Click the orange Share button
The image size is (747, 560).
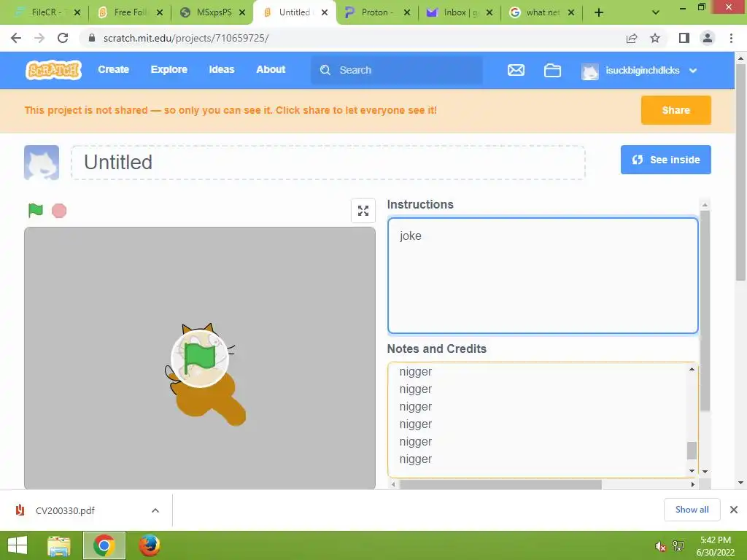676,110
